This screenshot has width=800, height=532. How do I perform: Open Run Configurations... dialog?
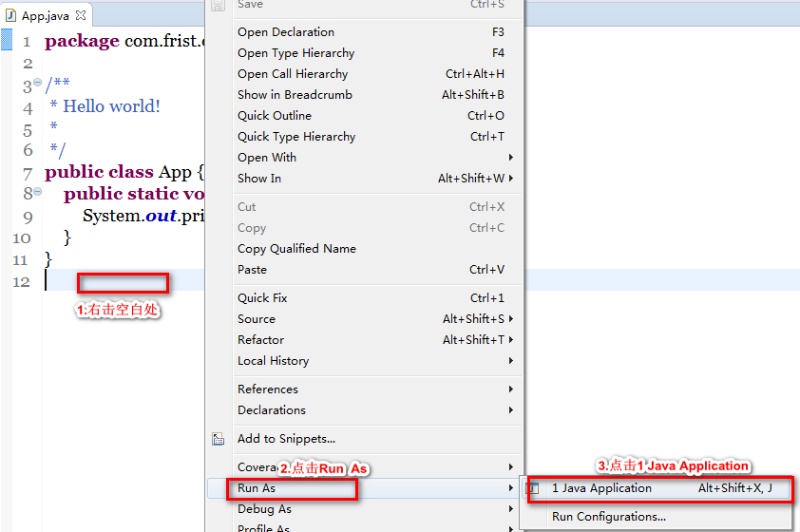point(657,517)
